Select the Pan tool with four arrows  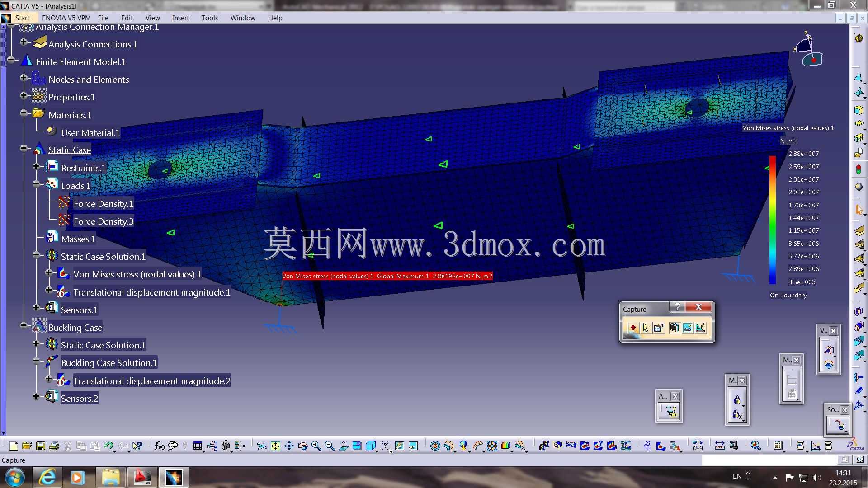[x=289, y=446]
